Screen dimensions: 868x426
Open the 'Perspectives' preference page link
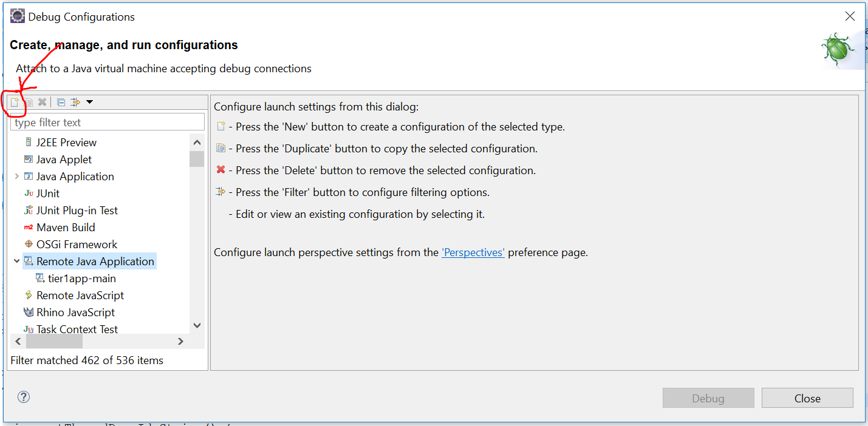(473, 252)
